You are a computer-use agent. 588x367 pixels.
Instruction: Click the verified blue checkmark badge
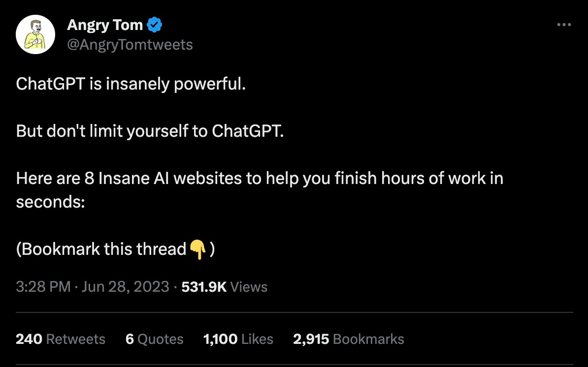click(x=154, y=24)
